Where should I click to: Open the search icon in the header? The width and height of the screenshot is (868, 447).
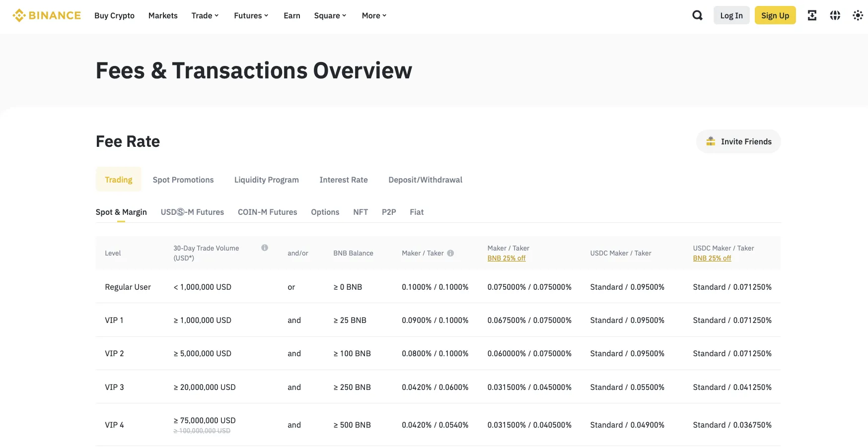697,15
